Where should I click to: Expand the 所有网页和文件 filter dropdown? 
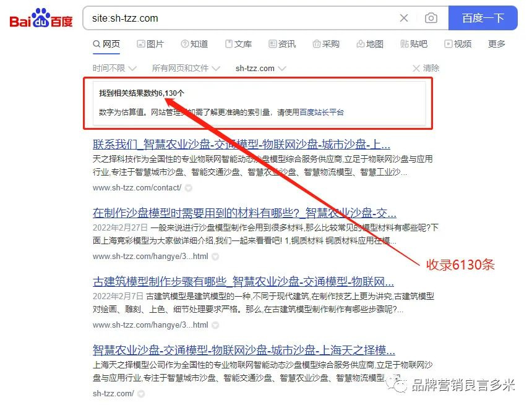[186, 69]
